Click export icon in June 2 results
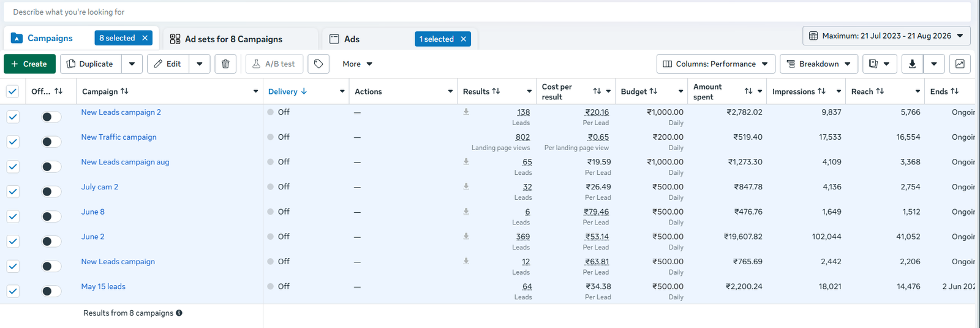The height and width of the screenshot is (328, 980). coord(466,236)
